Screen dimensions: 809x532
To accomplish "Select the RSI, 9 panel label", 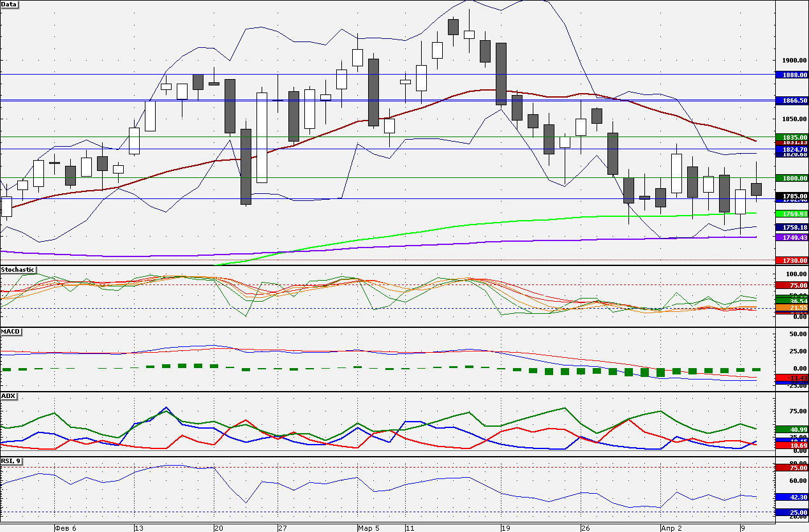I will pyautogui.click(x=12, y=461).
